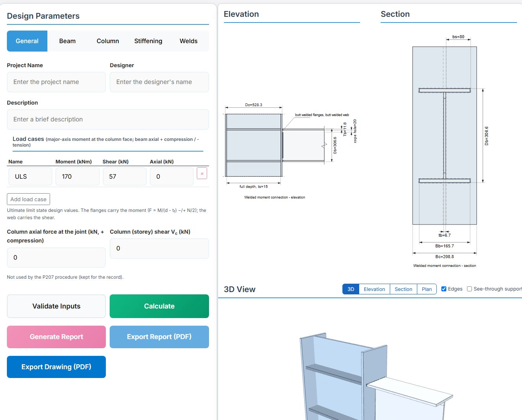
Task: Open the General tab
Action: pos(27,41)
